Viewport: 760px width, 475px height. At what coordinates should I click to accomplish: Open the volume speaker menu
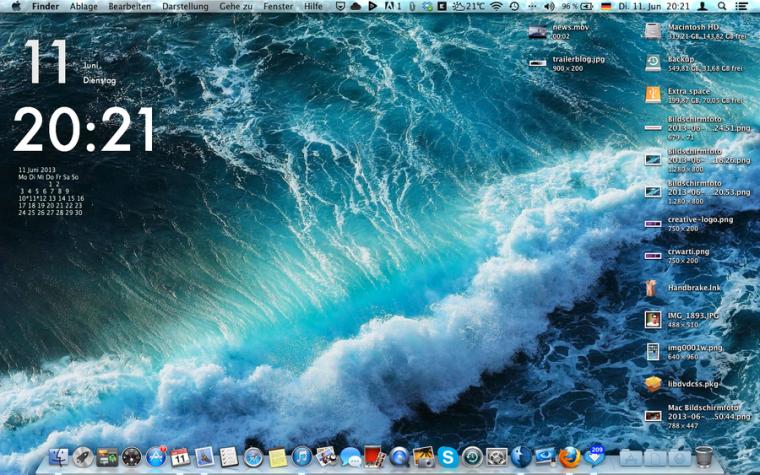coord(549,6)
